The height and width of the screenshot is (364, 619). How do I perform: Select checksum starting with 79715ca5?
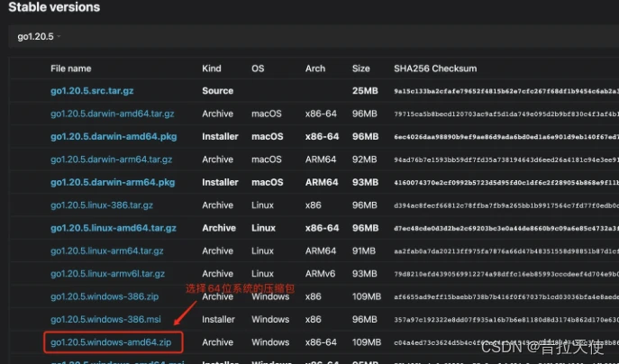506,114
